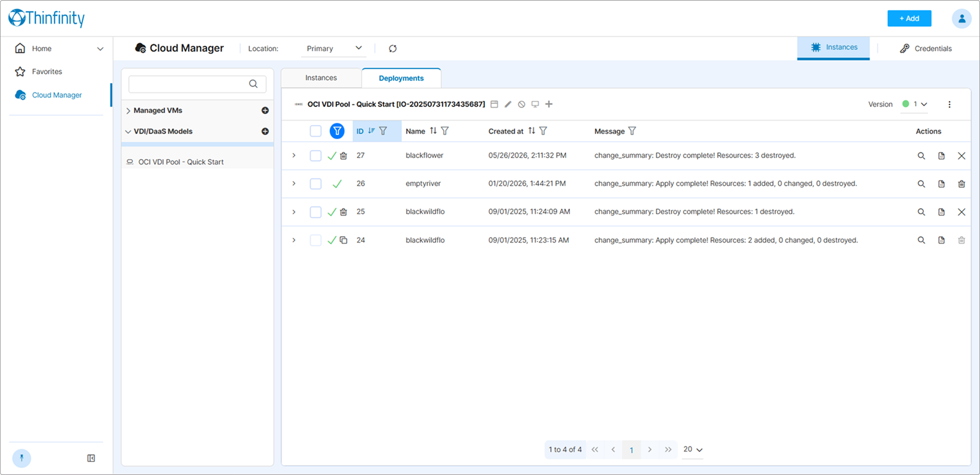Open the Location Primary dropdown
This screenshot has width=980, height=475.
point(334,49)
